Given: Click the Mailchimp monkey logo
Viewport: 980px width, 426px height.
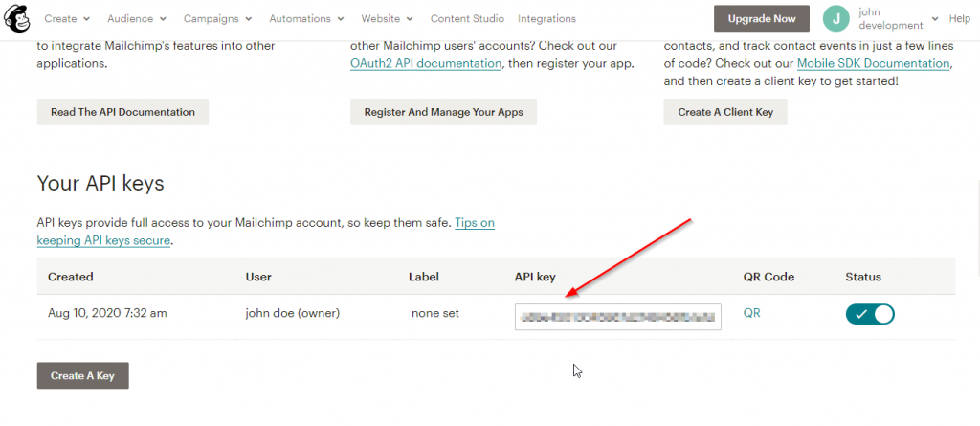Looking at the screenshot, I should (x=17, y=18).
